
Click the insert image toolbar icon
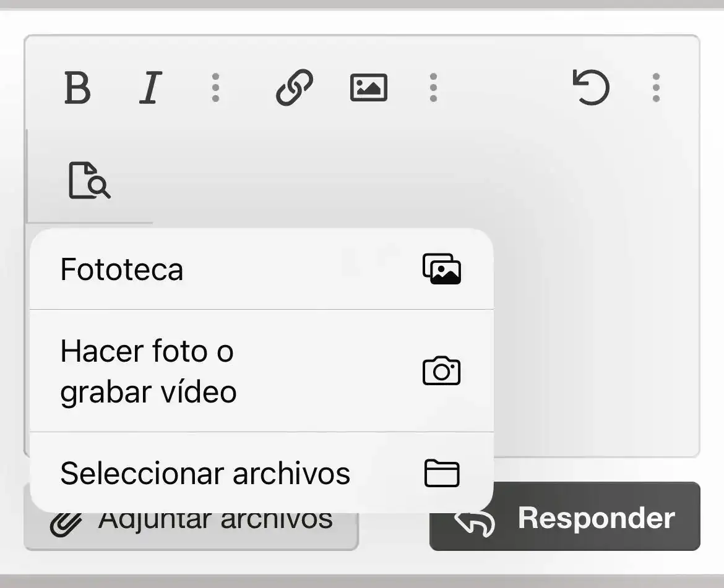tap(368, 88)
